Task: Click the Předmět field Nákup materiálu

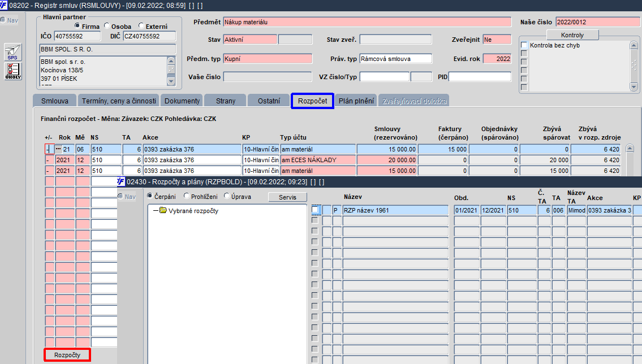Action: pyautogui.click(x=367, y=22)
